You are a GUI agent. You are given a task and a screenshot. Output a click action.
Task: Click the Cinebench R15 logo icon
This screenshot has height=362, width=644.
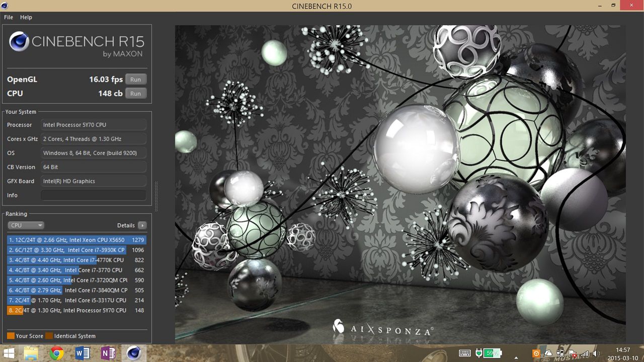(x=19, y=42)
